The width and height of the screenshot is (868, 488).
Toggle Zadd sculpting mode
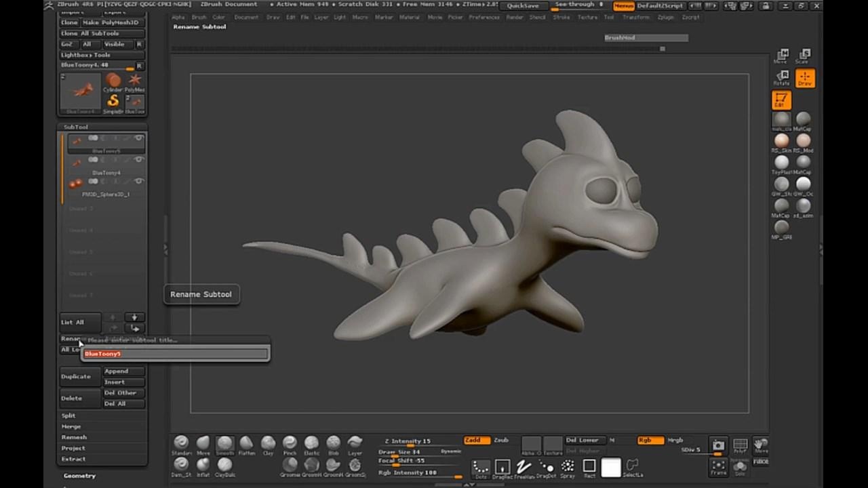tap(477, 441)
